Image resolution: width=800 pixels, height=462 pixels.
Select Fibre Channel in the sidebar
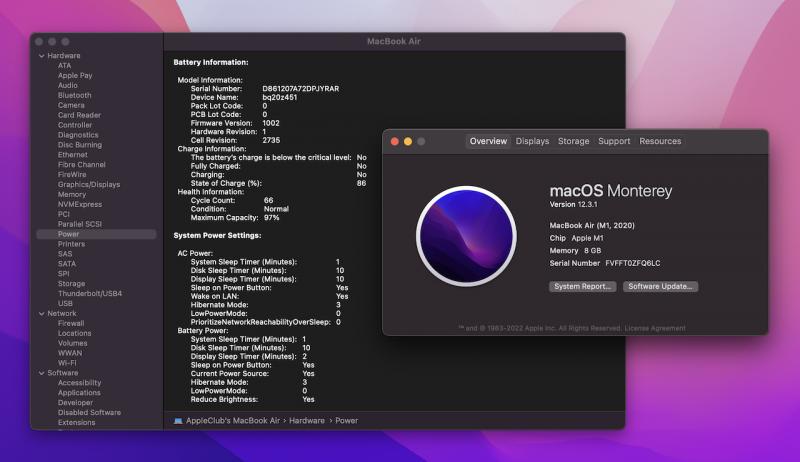point(82,165)
